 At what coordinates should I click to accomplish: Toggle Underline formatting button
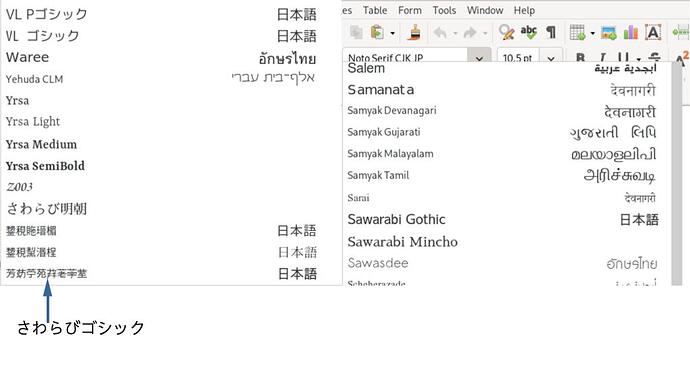point(622,57)
